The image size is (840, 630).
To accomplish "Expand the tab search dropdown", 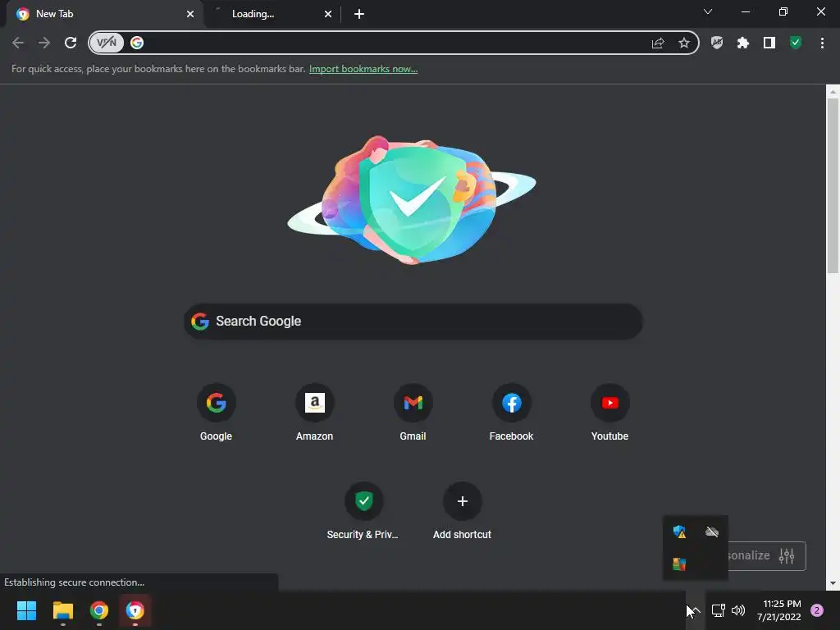I will click(x=708, y=11).
